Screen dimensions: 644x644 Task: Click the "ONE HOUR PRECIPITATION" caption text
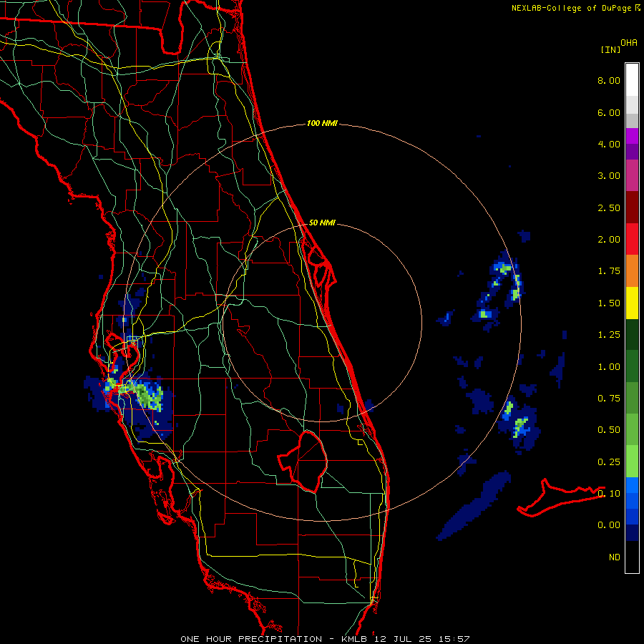tap(251, 639)
